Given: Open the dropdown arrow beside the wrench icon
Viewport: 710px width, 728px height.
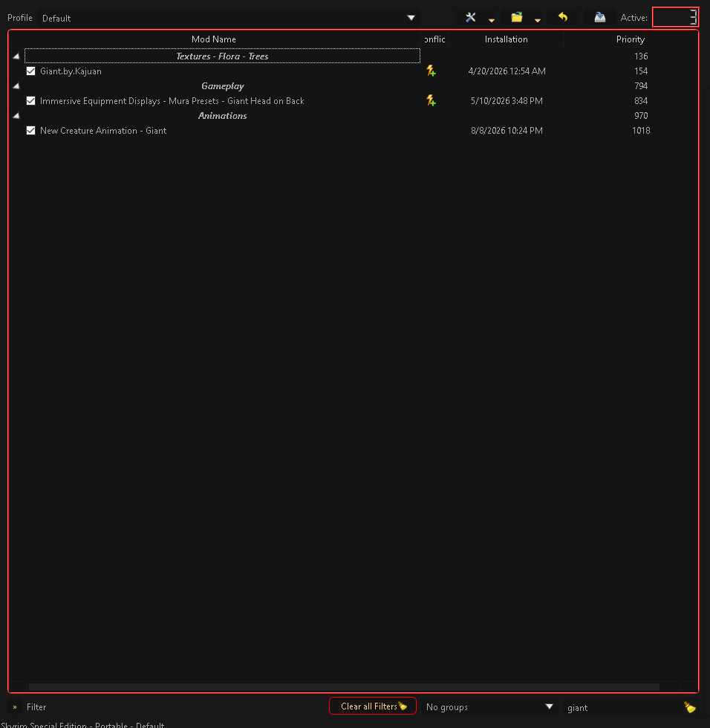Looking at the screenshot, I should (492, 20).
